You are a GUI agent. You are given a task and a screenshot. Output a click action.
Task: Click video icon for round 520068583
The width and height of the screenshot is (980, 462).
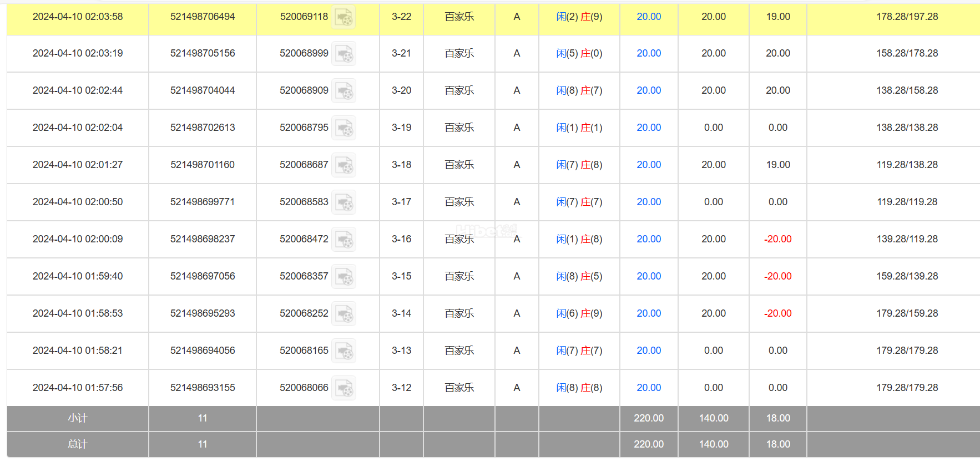[343, 202]
